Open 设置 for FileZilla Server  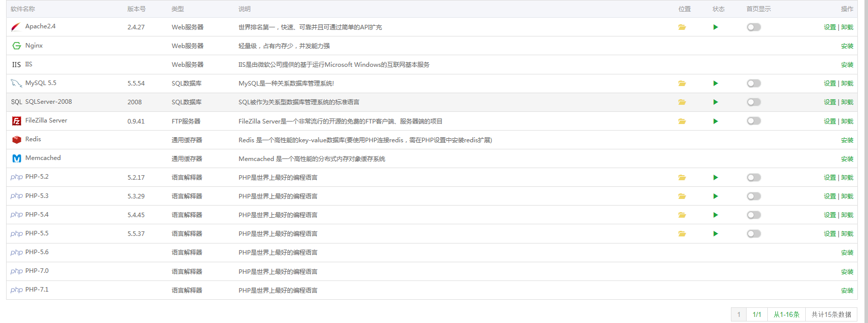point(830,122)
